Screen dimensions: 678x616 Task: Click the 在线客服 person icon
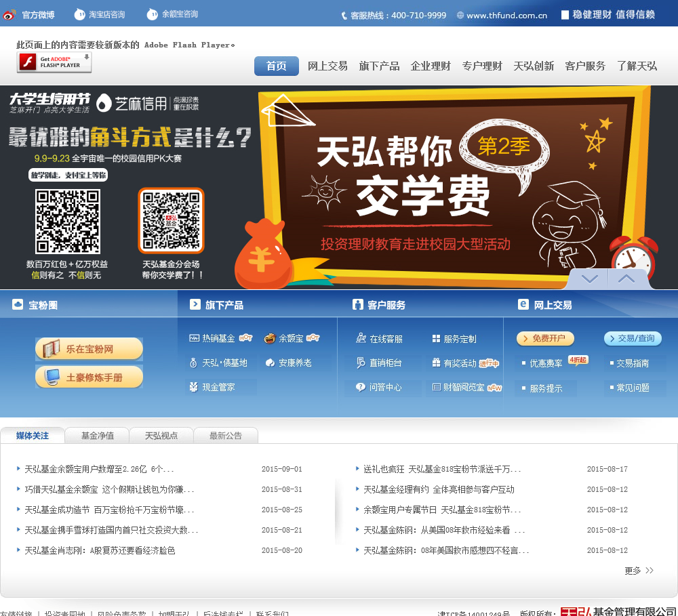[x=361, y=338]
